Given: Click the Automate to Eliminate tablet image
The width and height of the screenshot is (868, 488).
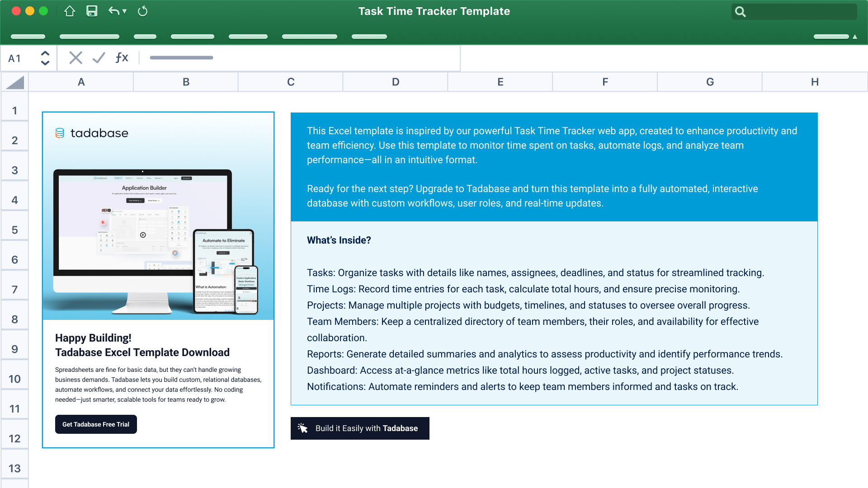Looking at the screenshot, I should click(223, 271).
